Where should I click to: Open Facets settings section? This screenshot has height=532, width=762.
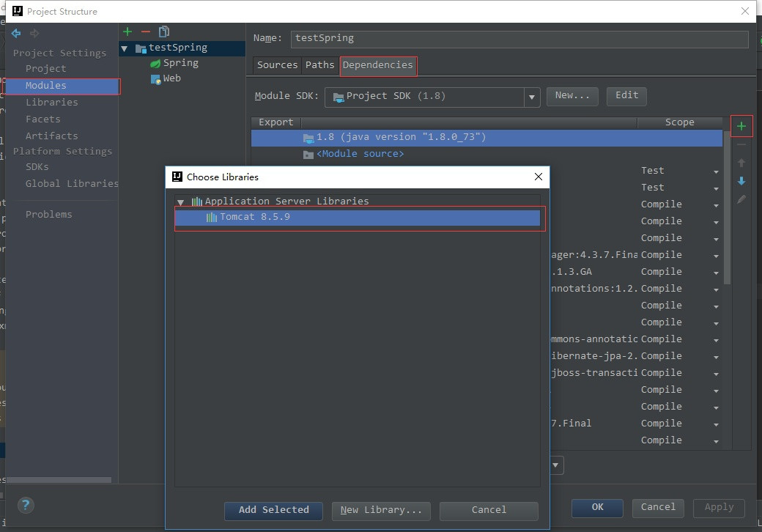coord(42,119)
